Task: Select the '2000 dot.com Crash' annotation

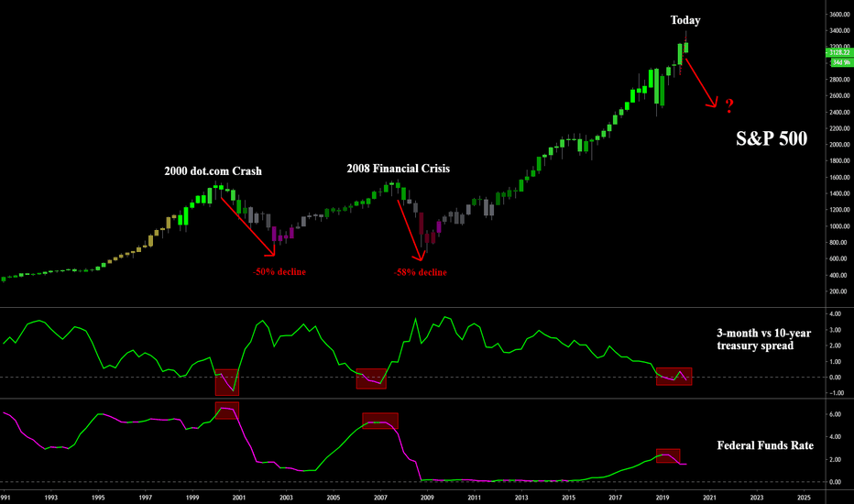Action: [x=213, y=171]
